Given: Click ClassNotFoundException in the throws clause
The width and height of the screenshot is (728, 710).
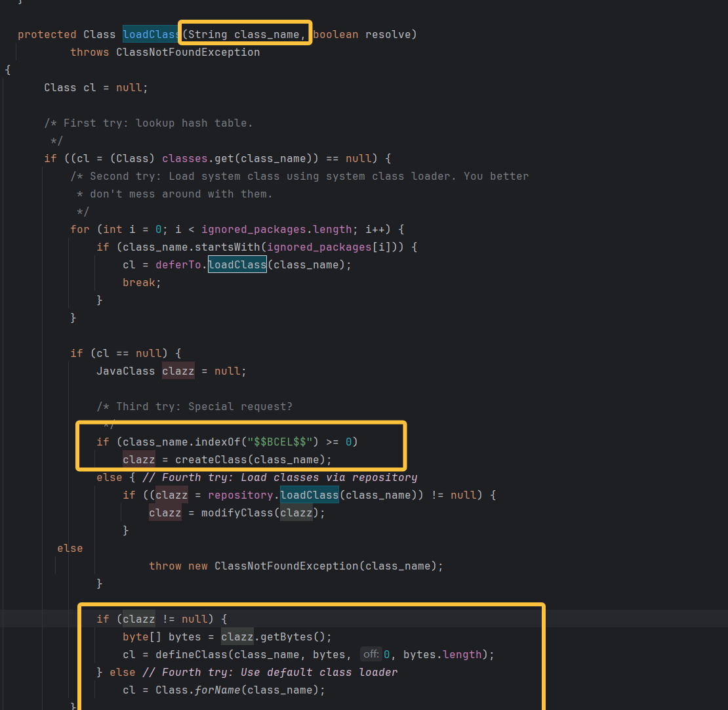Looking at the screenshot, I should 188,52.
